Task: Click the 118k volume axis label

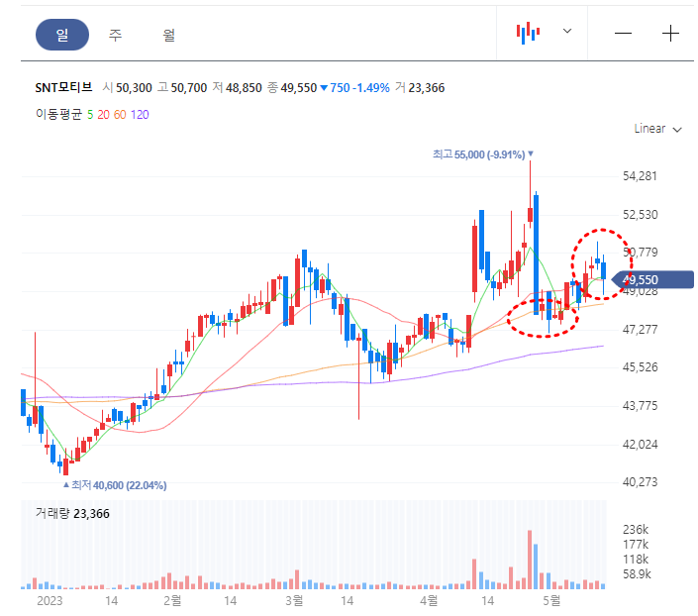Action: (x=636, y=559)
